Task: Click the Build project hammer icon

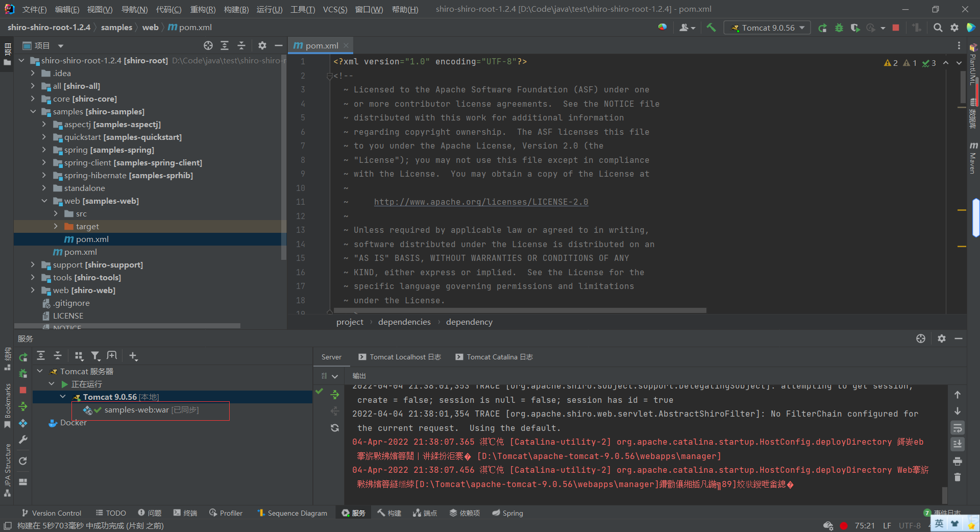Action: coord(711,28)
